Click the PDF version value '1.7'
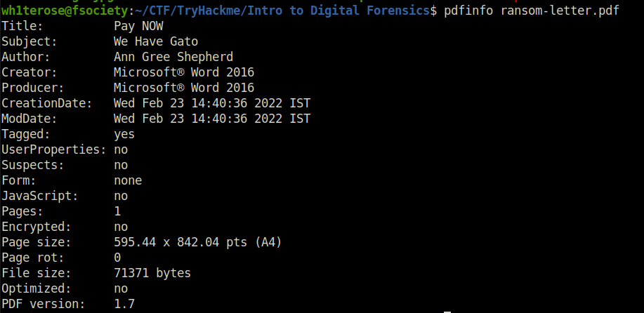The height and width of the screenshot is (313, 644). click(x=124, y=305)
